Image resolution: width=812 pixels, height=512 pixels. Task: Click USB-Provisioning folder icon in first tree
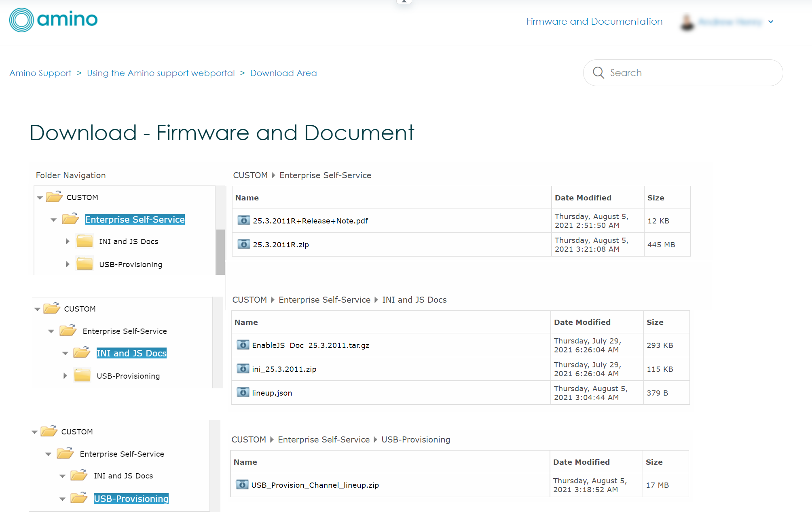point(85,264)
